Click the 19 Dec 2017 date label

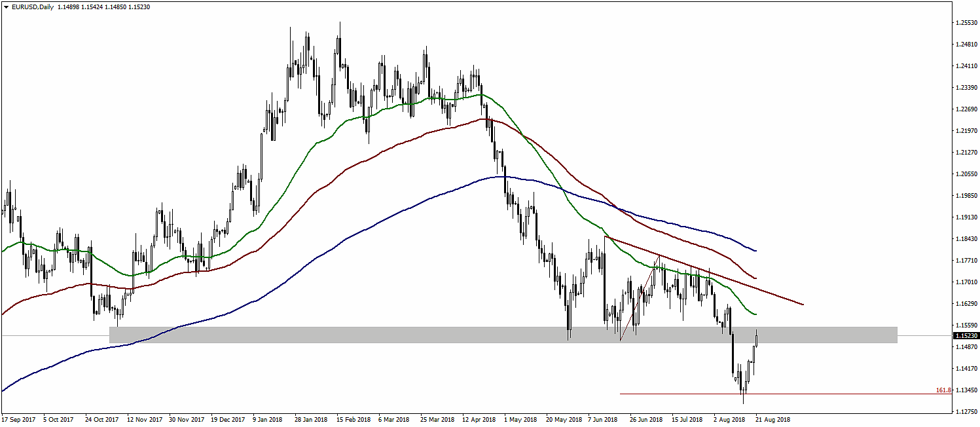(x=228, y=420)
